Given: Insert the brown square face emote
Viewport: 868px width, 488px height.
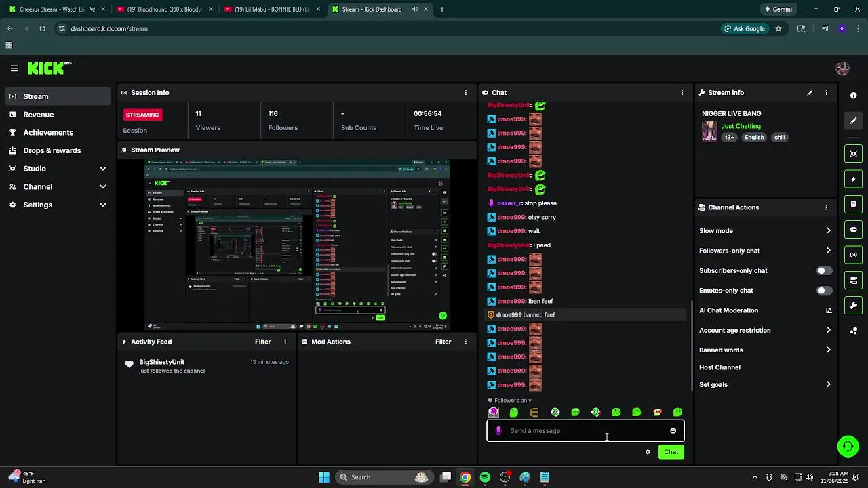Looking at the screenshot, I should [x=534, y=412].
